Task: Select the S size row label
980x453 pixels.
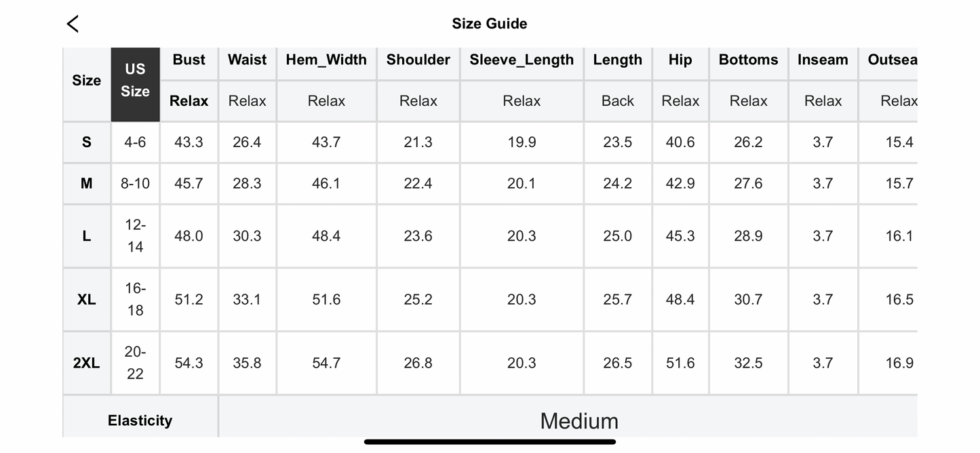Action: [x=87, y=142]
